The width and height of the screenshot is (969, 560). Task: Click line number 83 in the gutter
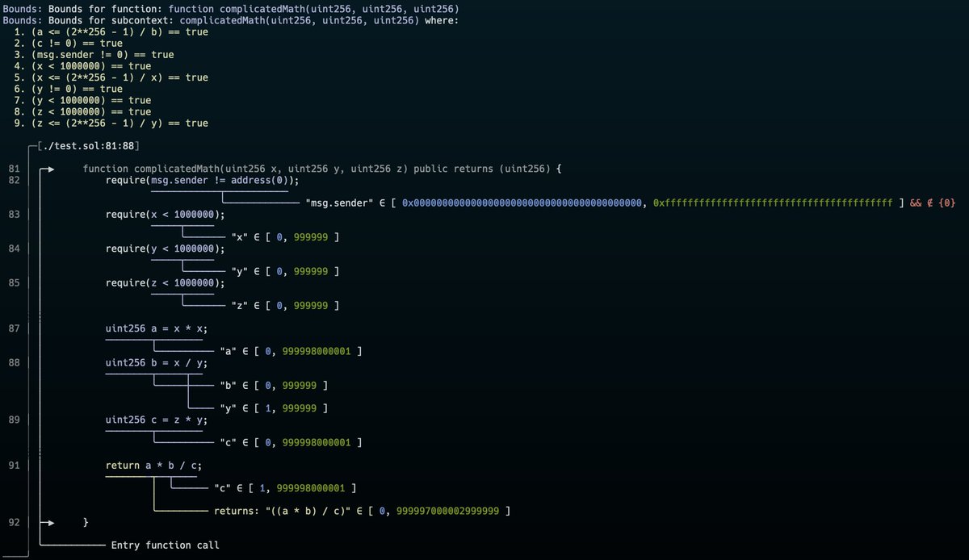coord(14,215)
